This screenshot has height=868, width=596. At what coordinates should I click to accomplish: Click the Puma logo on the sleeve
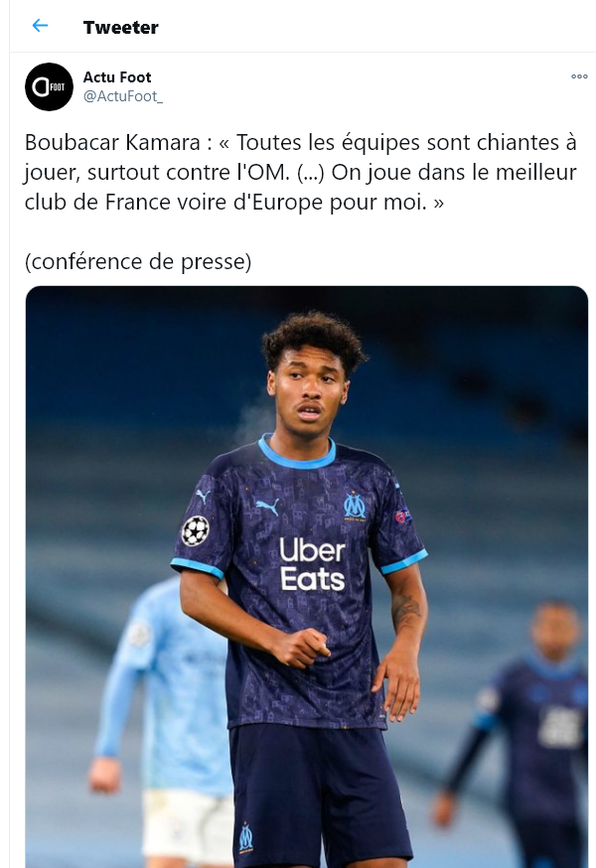click(x=203, y=496)
